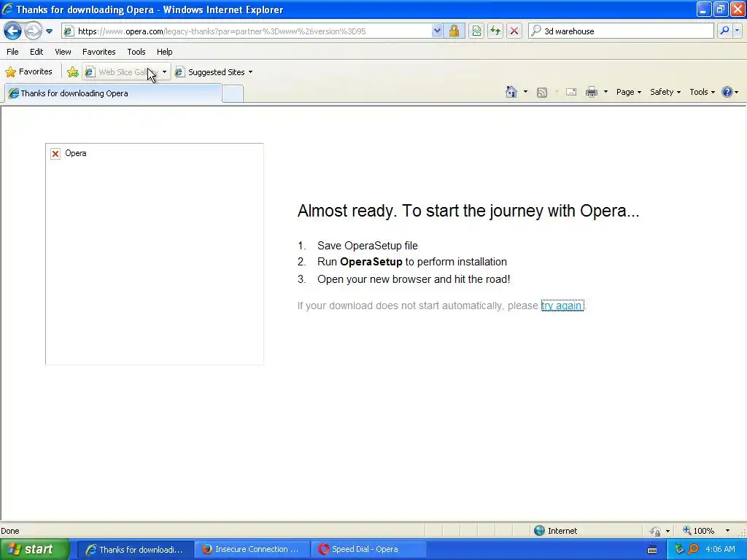Click the Safely Remove Hardware tray icon
Image resolution: width=747 pixels, height=560 pixels.
click(679, 550)
